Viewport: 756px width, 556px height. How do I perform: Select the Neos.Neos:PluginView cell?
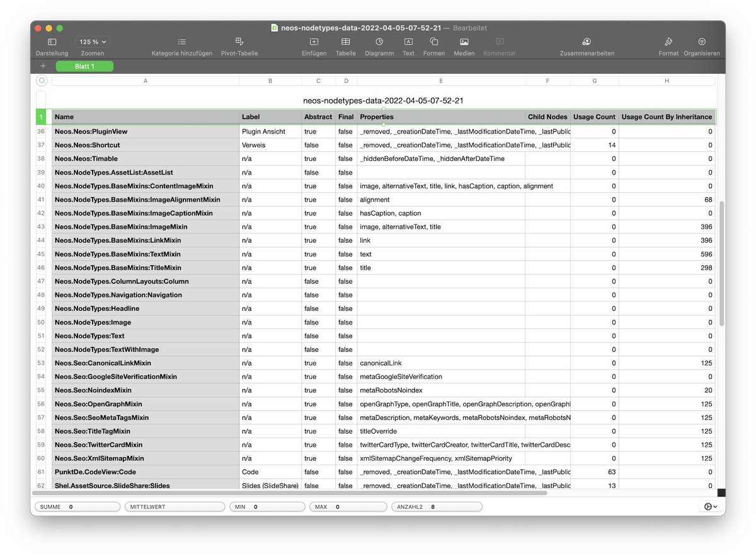pyautogui.click(x=146, y=132)
